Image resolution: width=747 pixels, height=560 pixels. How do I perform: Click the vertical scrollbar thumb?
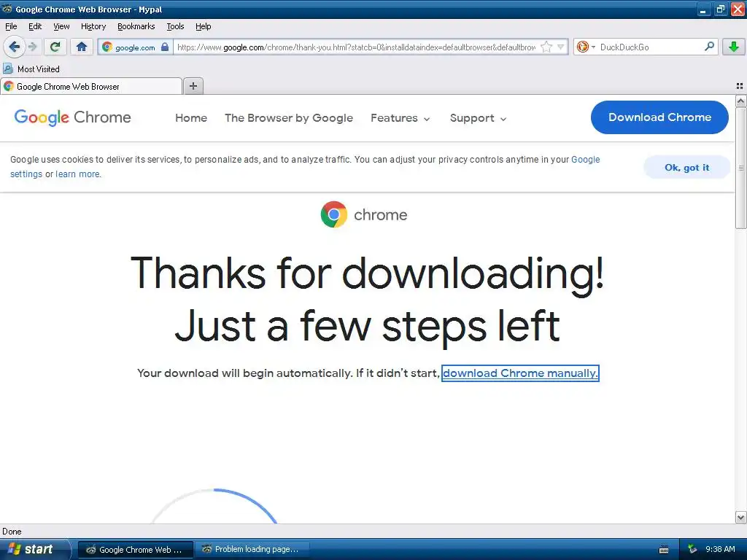[x=740, y=168]
